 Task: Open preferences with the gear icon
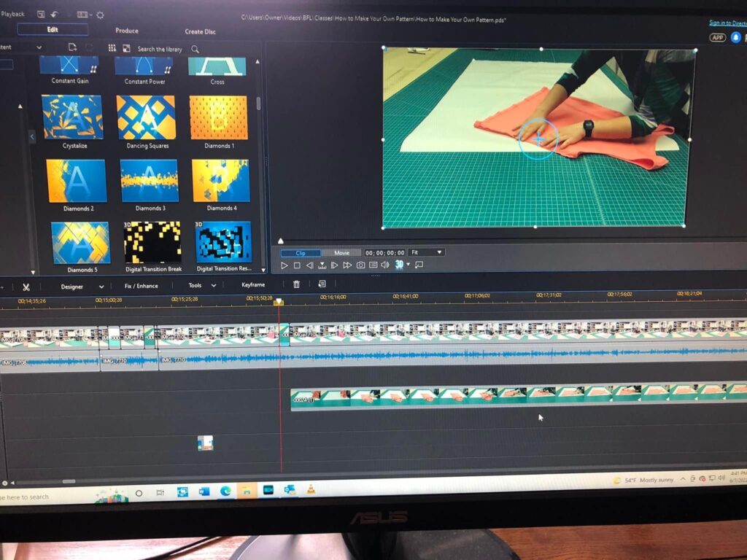100,15
